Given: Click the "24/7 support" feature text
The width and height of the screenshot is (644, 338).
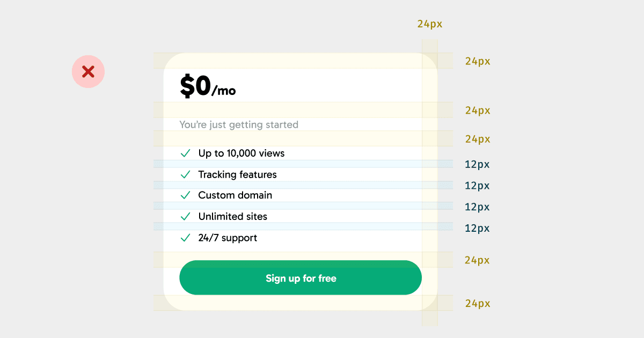Looking at the screenshot, I should (228, 238).
